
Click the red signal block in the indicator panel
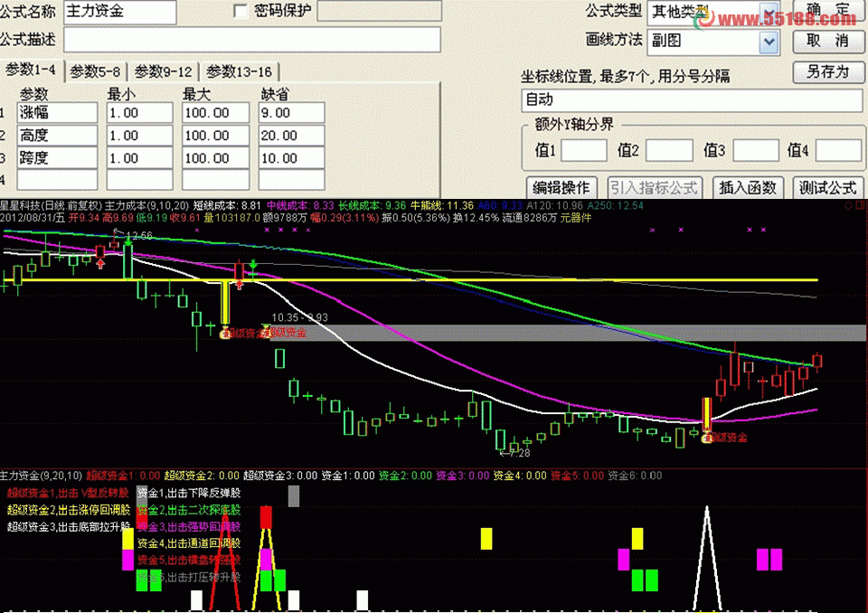pyautogui.click(x=266, y=517)
